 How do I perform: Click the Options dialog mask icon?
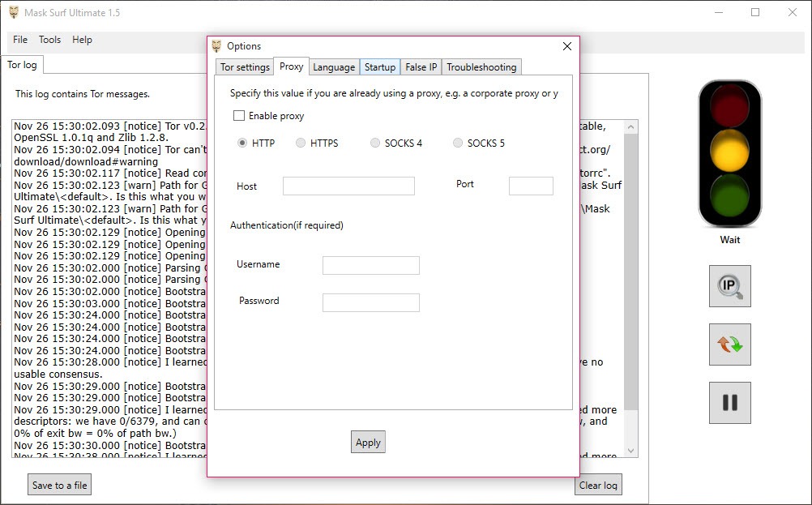tap(216, 46)
